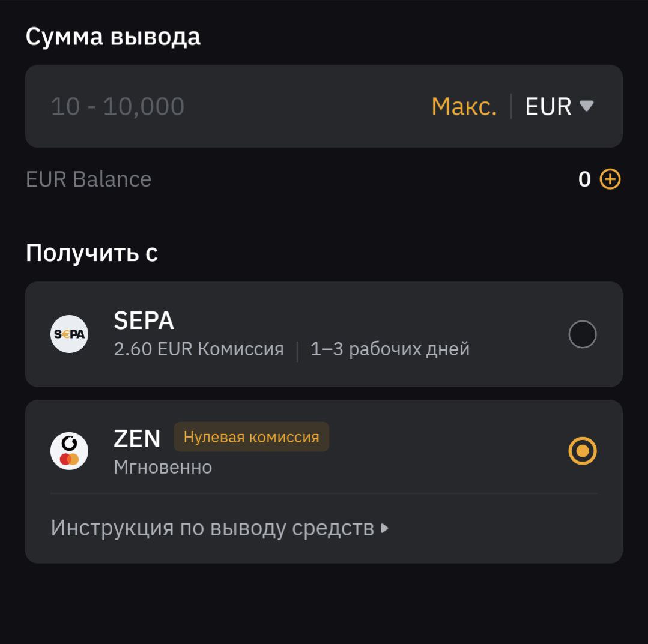Click the 1–3 рабочих дней label
Viewport: 648px width, 644px height.
click(390, 349)
